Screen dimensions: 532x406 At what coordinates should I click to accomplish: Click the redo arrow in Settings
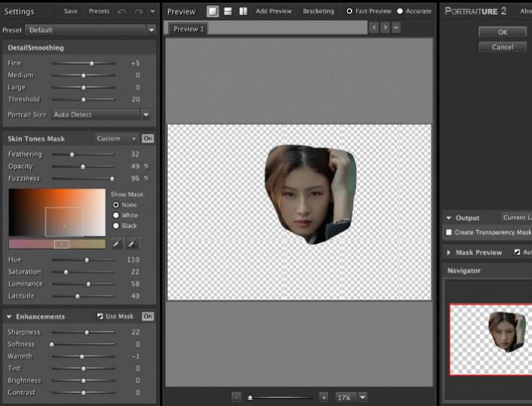click(x=138, y=11)
